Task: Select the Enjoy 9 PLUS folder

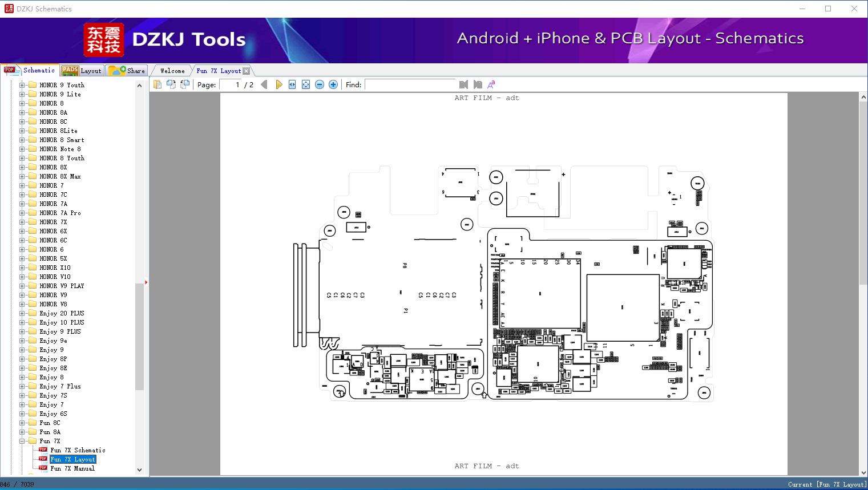Action: click(60, 331)
